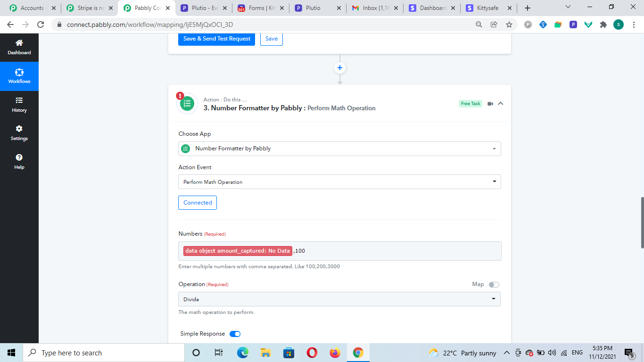
Task: Open the History sidebar item
Action: [19, 105]
